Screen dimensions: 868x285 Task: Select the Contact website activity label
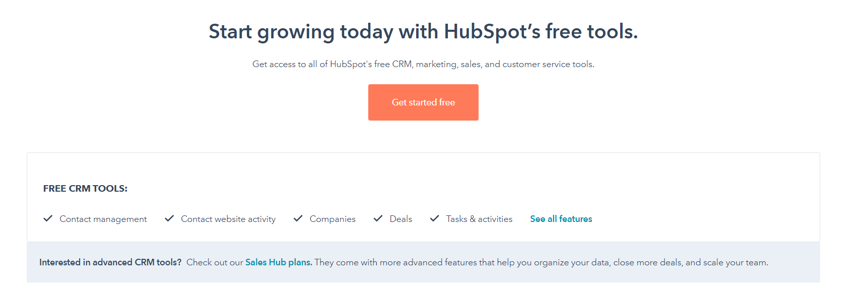tap(228, 219)
